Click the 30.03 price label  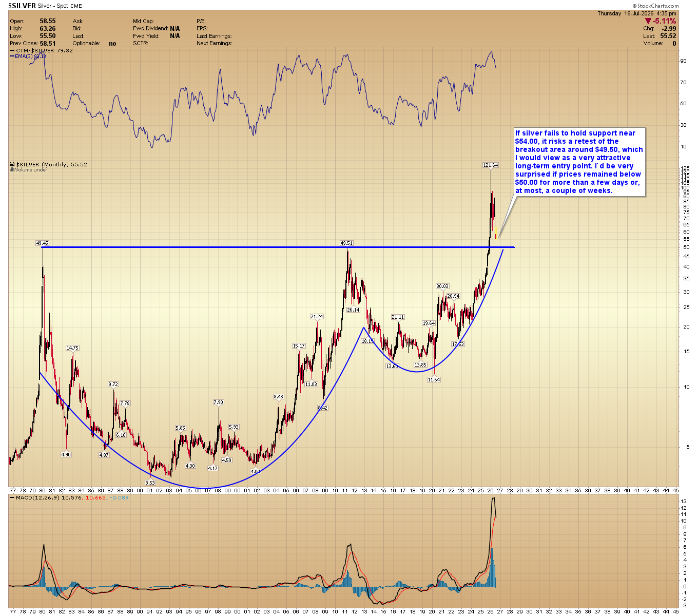point(442,286)
